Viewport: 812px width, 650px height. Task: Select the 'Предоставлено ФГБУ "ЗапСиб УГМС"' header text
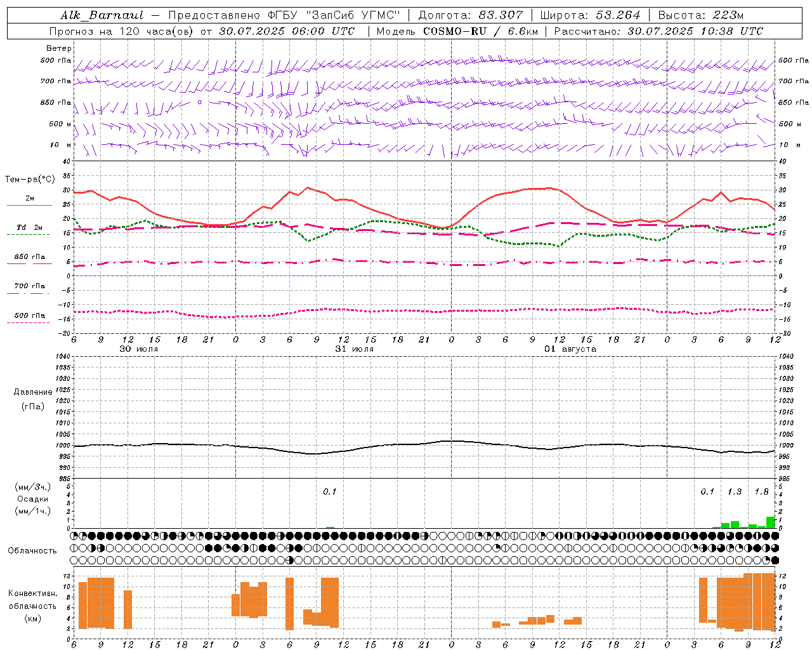pos(284,15)
